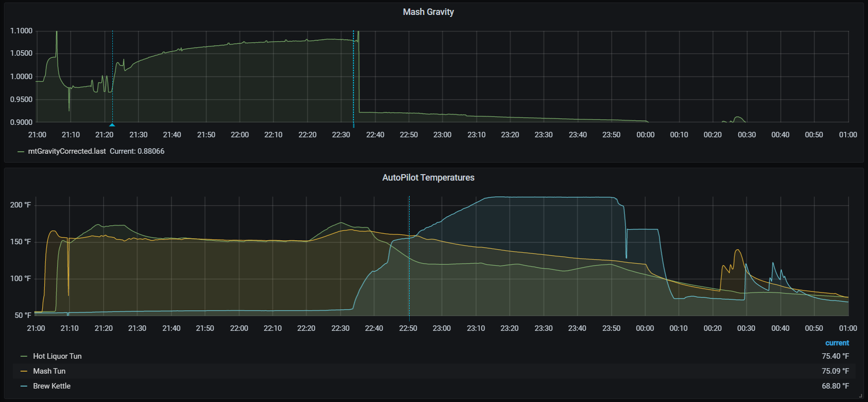Click the Mash Tun current value 75.09 °F
Image resolution: width=868 pixels, height=402 pixels.
click(x=835, y=371)
